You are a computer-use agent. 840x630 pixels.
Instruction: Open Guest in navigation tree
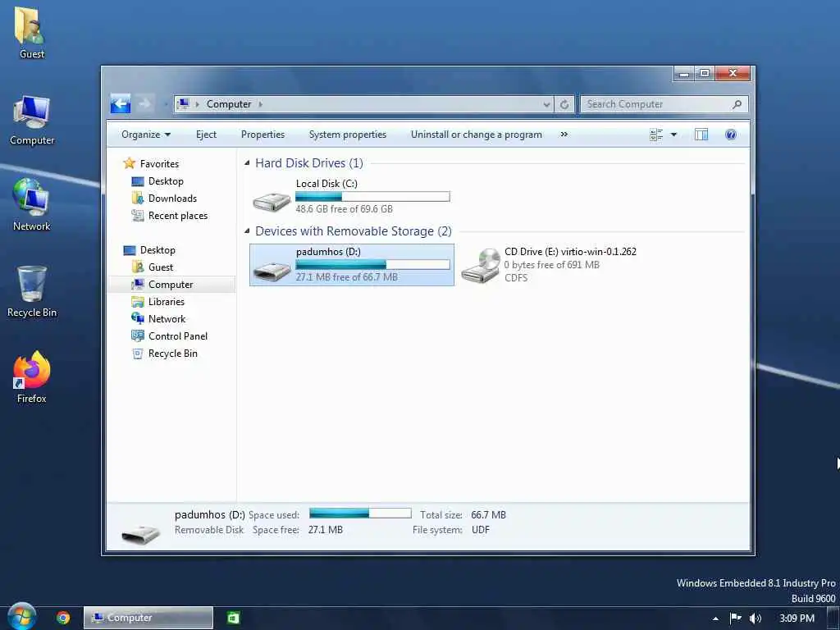point(161,267)
